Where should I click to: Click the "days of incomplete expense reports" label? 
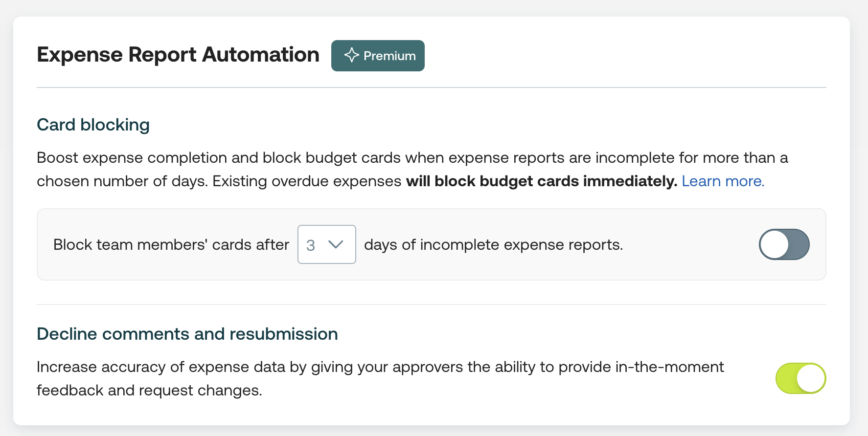(x=494, y=244)
